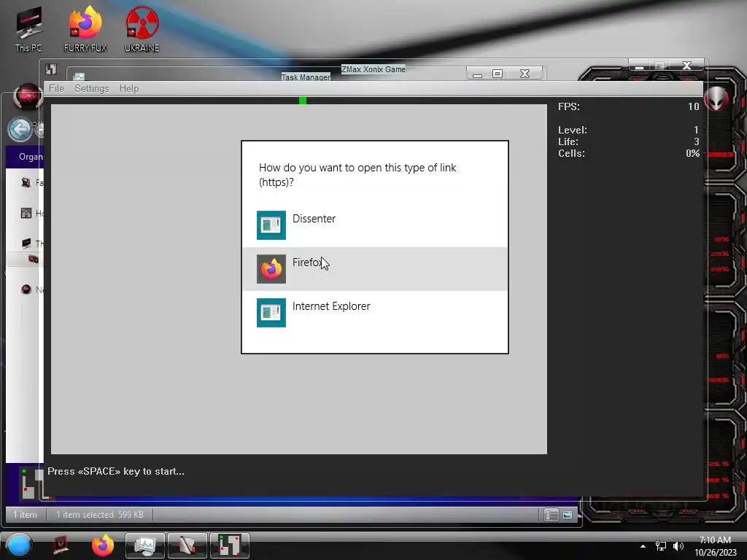Click the "1 item selected" status text
This screenshot has height=560, width=747.
point(85,515)
